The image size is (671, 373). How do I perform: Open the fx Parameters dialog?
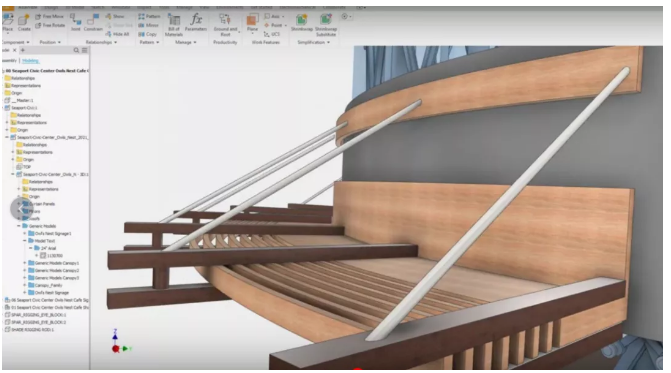[196, 22]
